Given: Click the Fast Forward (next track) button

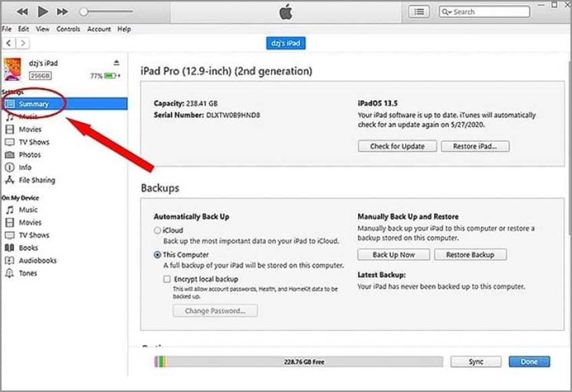Looking at the screenshot, I should (x=63, y=11).
